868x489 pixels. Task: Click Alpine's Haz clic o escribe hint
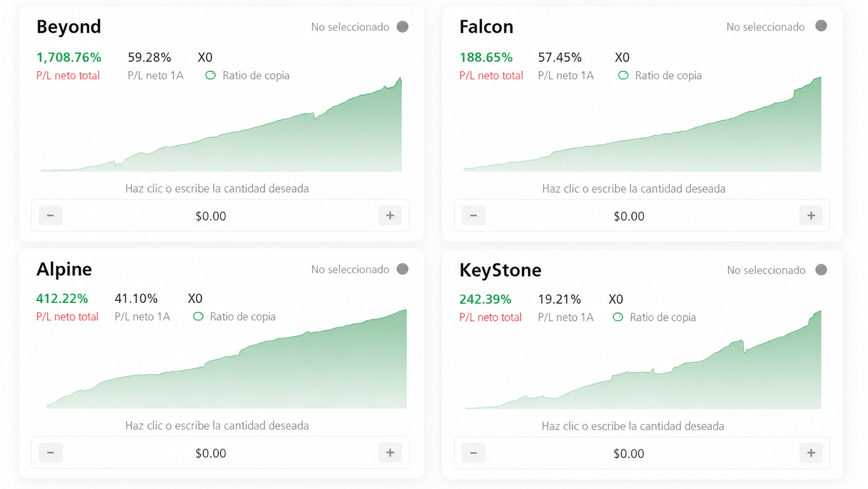coord(217,426)
